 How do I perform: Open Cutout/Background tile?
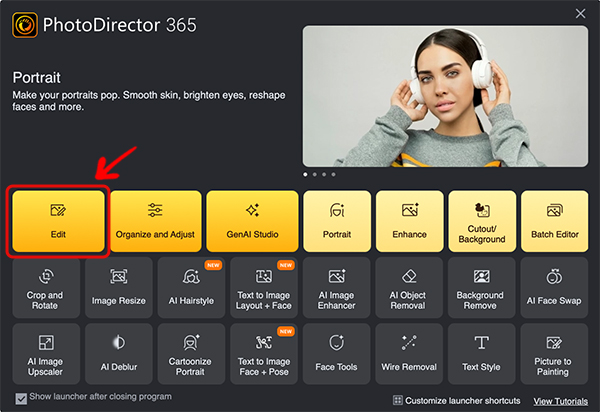pyautogui.click(x=482, y=221)
